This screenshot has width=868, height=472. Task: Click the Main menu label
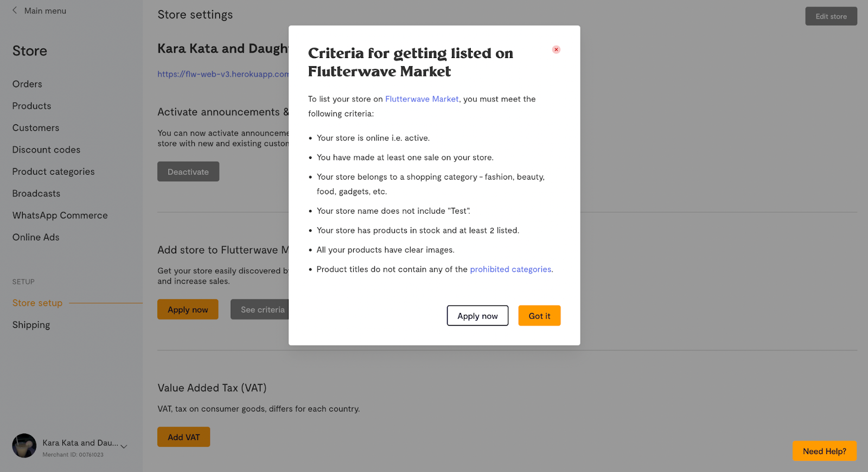pyautogui.click(x=45, y=11)
